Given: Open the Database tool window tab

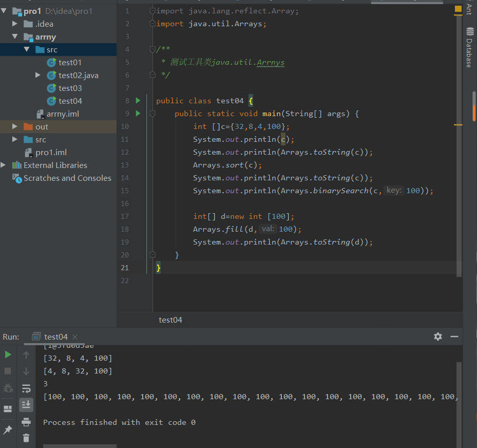Looking at the screenshot, I should pyautogui.click(x=469, y=48).
